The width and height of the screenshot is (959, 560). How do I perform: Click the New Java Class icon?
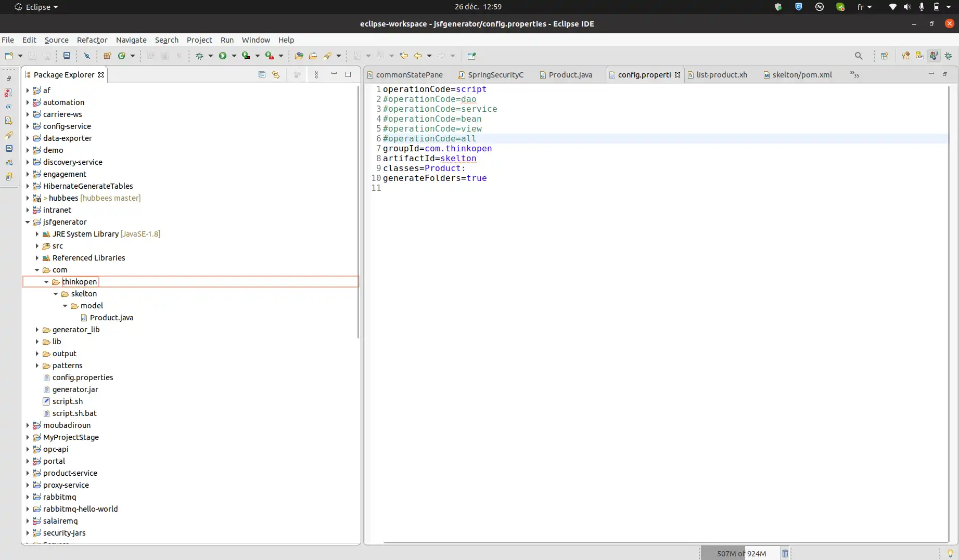click(122, 56)
